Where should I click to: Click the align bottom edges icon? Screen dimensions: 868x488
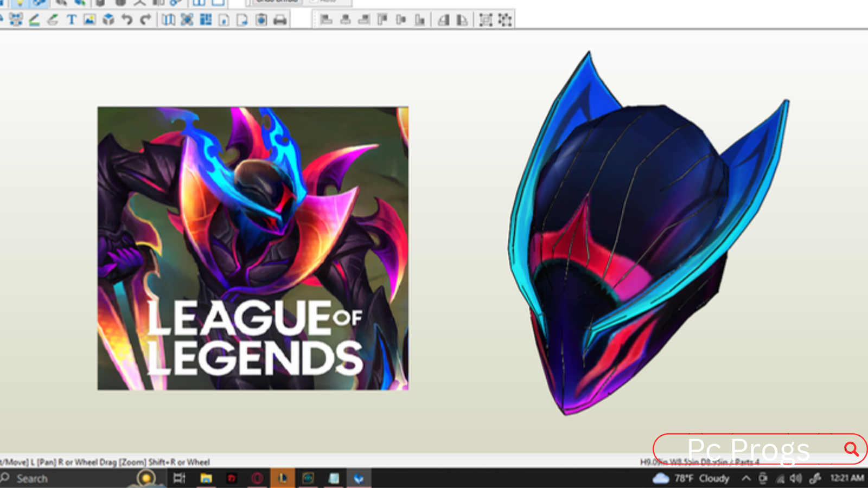point(420,20)
